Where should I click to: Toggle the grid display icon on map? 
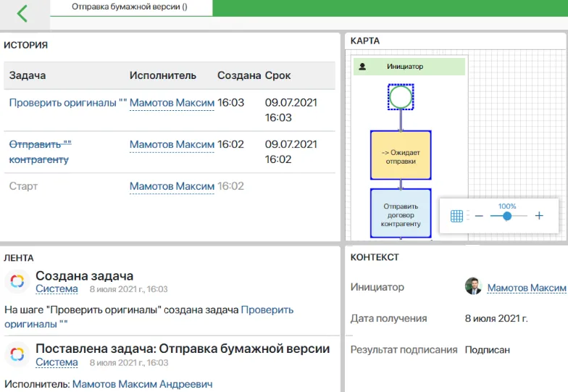pos(456,216)
